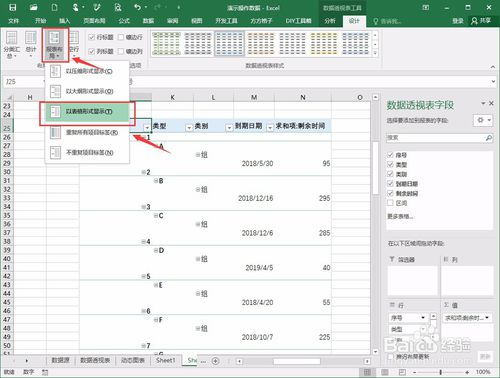Click the Save icon in the quick access toolbar
The width and height of the screenshot is (500, 378).
[12, 7]
